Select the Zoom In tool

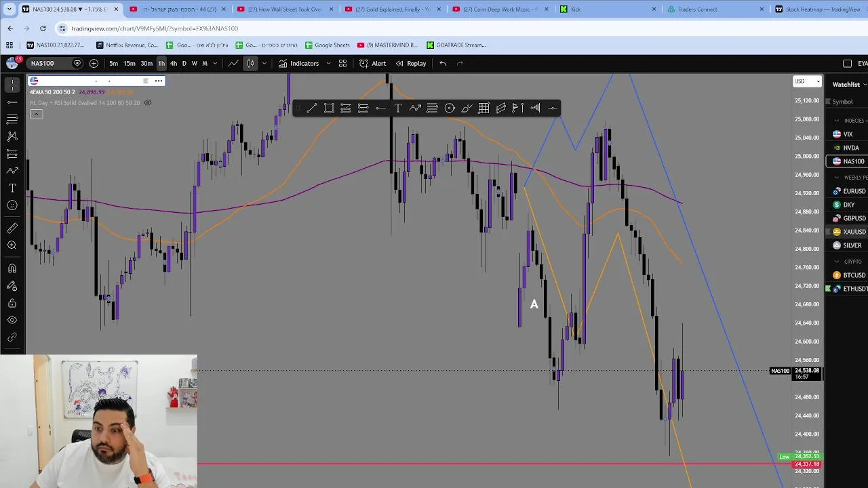pyautogui.click(x=12, y=245)
